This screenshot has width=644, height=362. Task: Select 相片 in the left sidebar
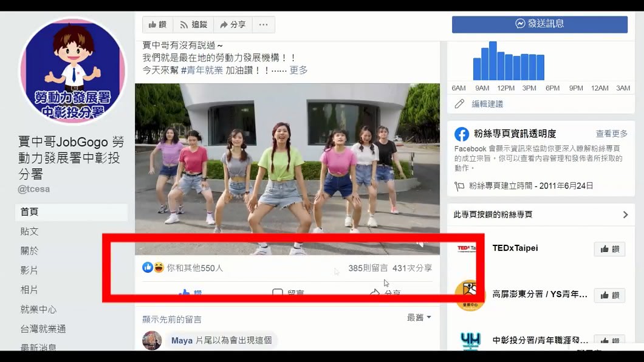point(30,290)
